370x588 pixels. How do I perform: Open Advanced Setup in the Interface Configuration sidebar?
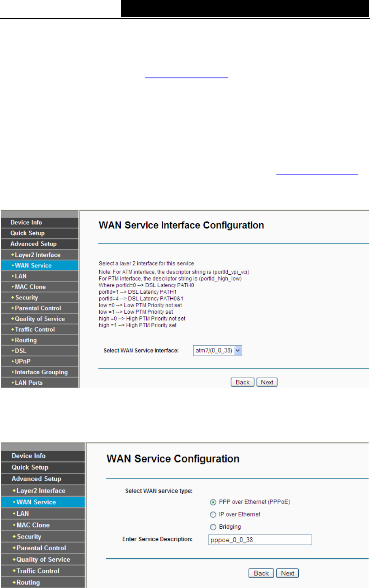[x=39, y=244]
